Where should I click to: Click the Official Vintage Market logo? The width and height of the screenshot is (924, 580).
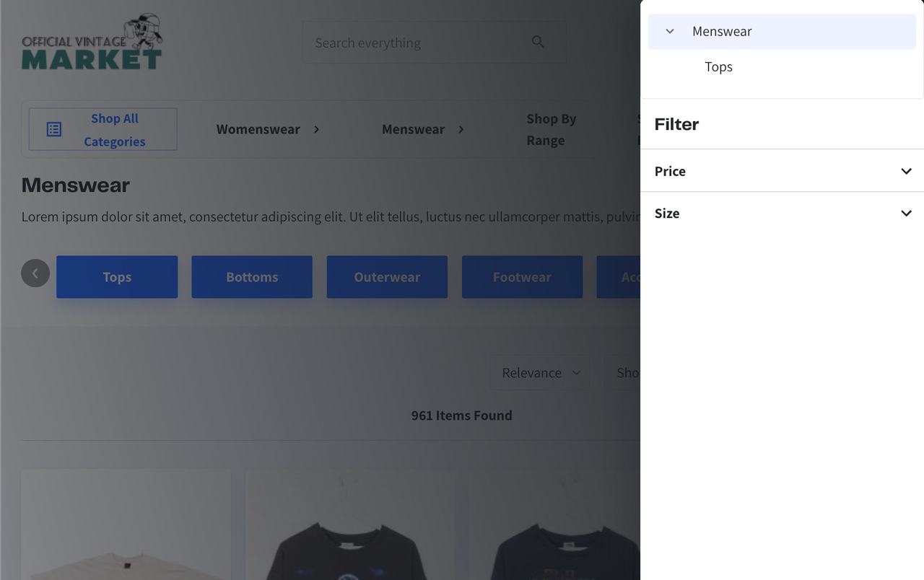92,43
